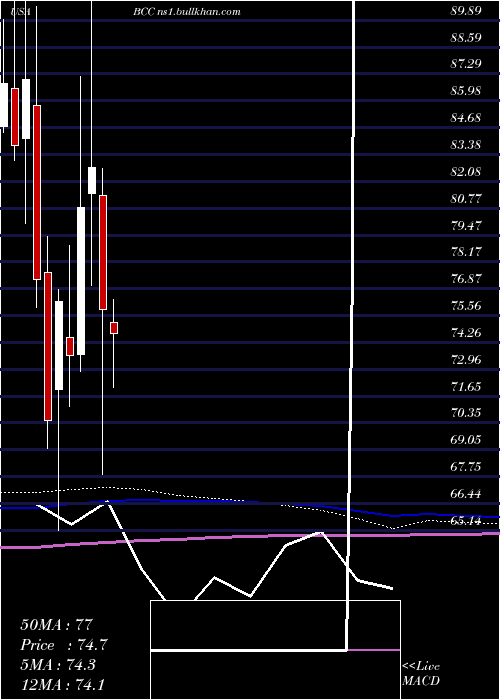Click the 72.96 price axis label
The height and width of the screenshot is (700, 500).
pos(466,360)
